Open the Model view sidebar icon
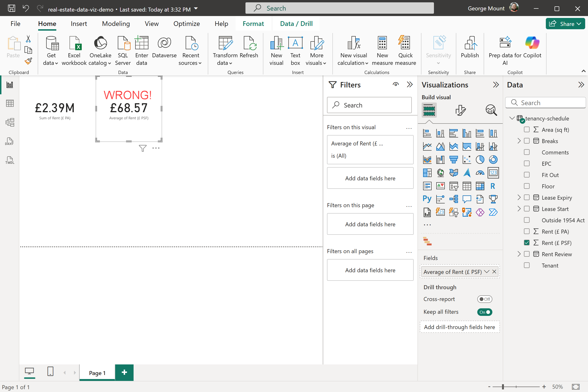Viewport: 588px width, 392px height. tap(9, 122)
